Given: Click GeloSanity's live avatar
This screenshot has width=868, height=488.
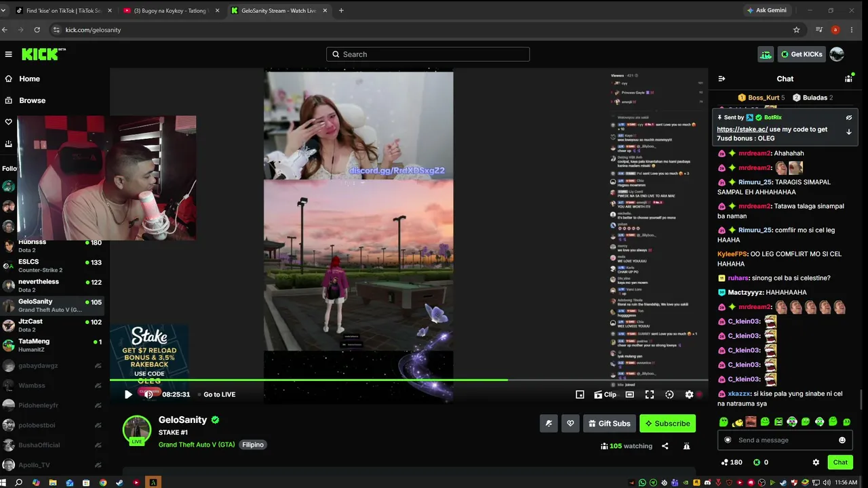Looking at the screenshot, I should pyautogui.click(x=137, y=430).
